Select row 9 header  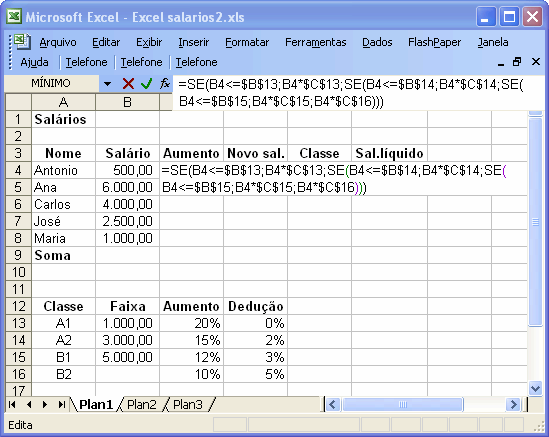19,255
